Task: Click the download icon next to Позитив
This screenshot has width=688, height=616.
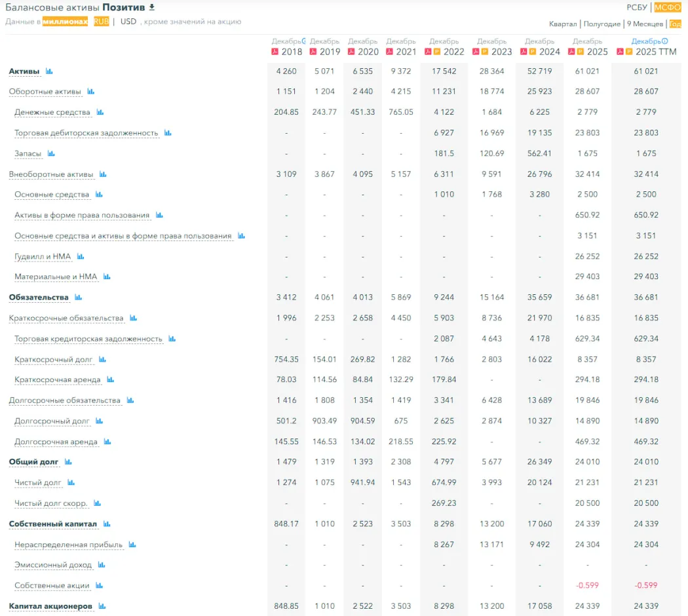Action: point(152,7)
